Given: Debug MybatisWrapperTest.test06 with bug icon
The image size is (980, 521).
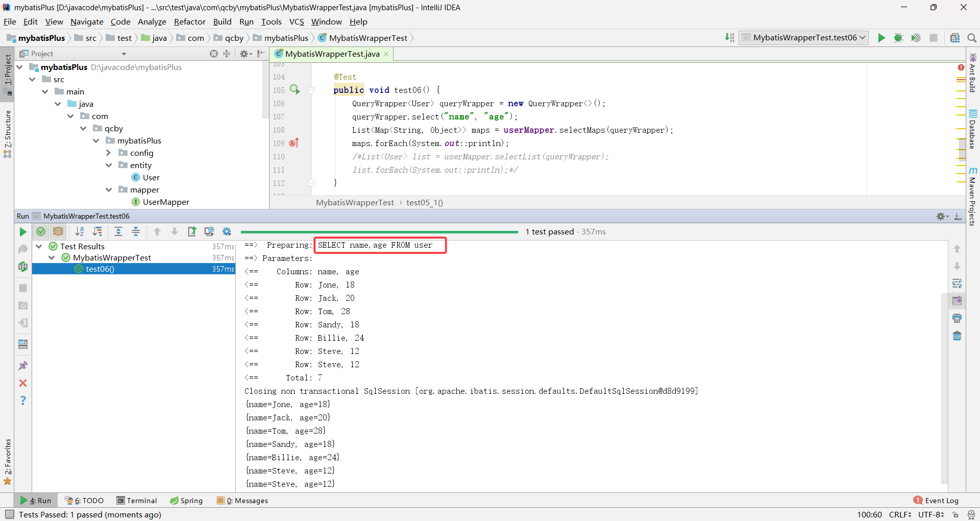Looking at the screenshot, I should (899, 38).
